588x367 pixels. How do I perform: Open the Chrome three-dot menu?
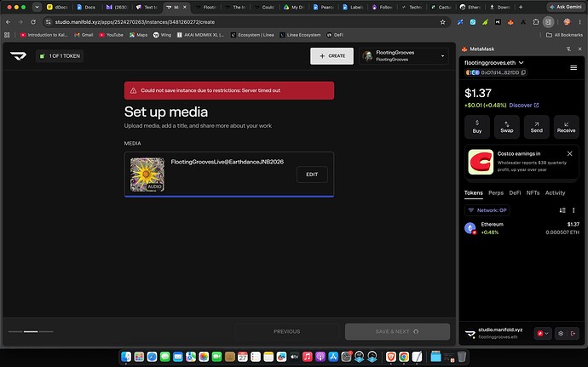pos(579,22)
